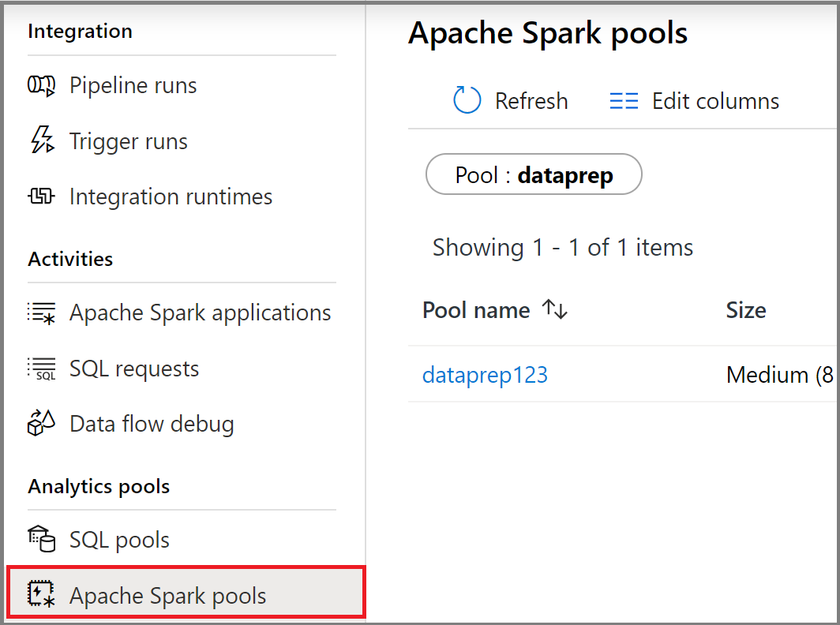Open the Pool dataprep filter chip
The width and height of the screenshot is (840, 625).
tap(534, 174)
